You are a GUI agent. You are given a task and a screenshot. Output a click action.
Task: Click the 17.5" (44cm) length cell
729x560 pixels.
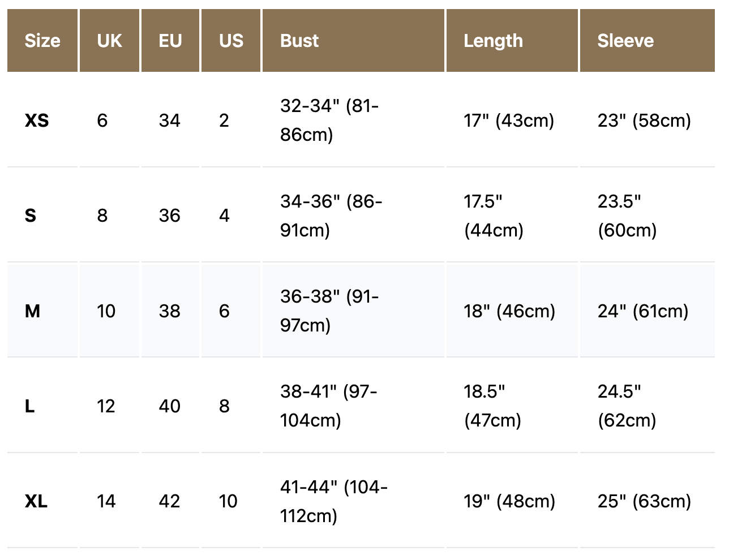tap(494, 216)
